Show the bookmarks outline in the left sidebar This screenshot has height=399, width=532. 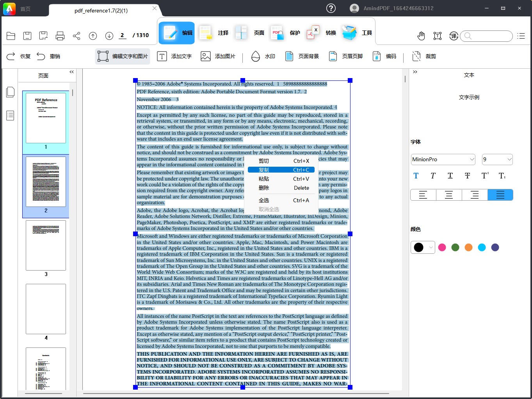[x=11, y=116]
